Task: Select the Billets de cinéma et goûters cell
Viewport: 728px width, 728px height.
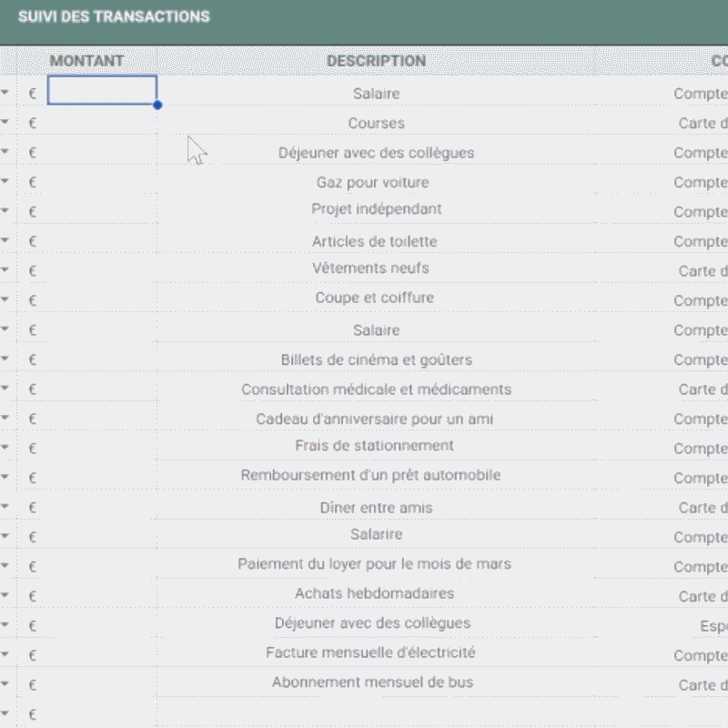Action: pyautogui.click(x=376, y=359)
